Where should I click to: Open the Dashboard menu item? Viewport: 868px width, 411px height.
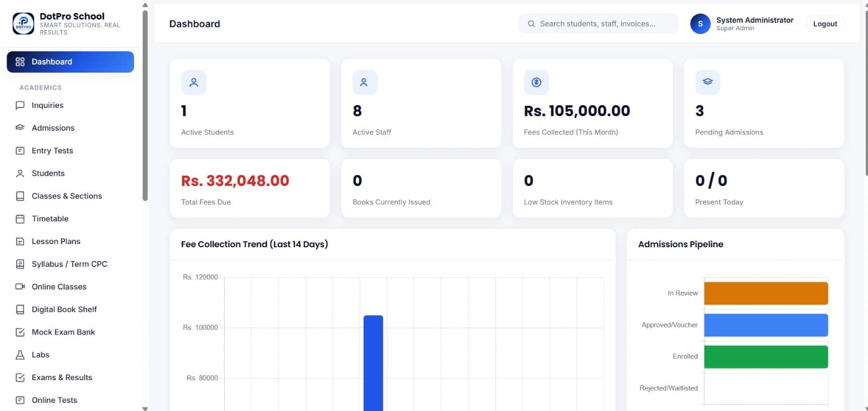click(71, 62)
